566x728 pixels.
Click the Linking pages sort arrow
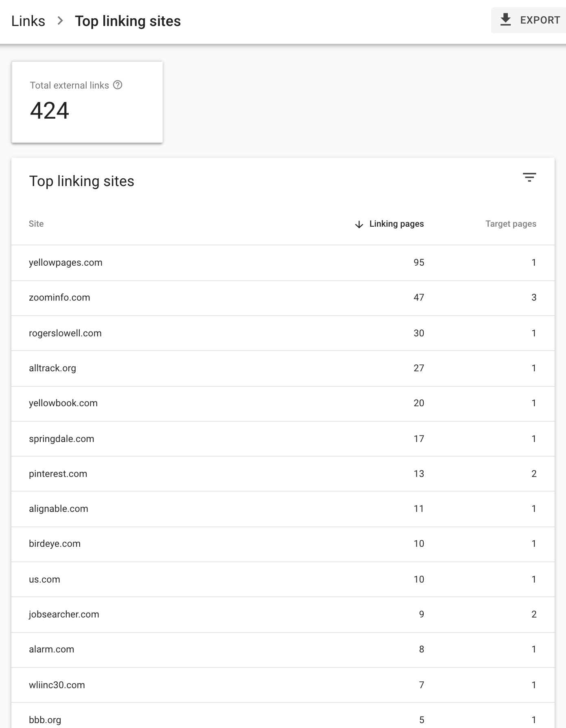tap(359, 224)
